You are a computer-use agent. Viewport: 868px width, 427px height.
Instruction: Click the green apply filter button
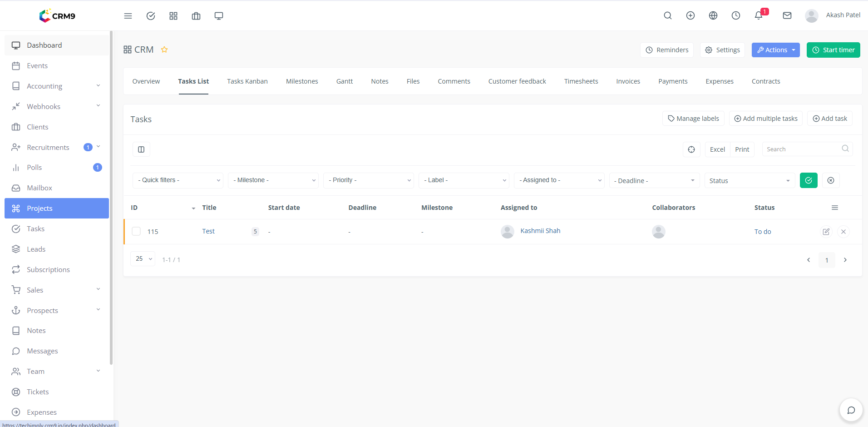click(x=809, y=180)
